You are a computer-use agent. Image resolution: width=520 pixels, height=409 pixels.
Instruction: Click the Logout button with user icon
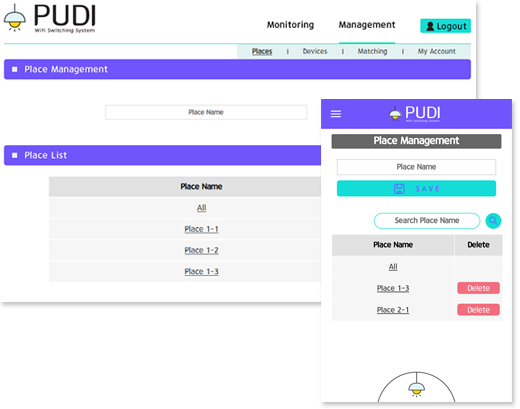[445, 26]
